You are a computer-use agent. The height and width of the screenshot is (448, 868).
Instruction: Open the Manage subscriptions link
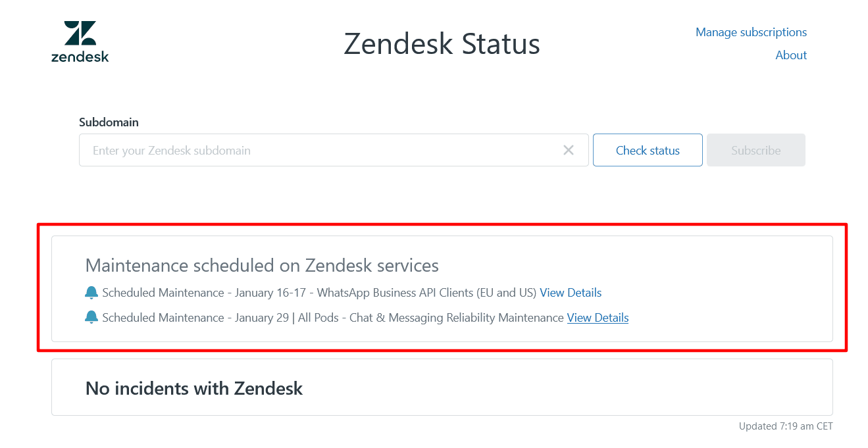[751, 32]
